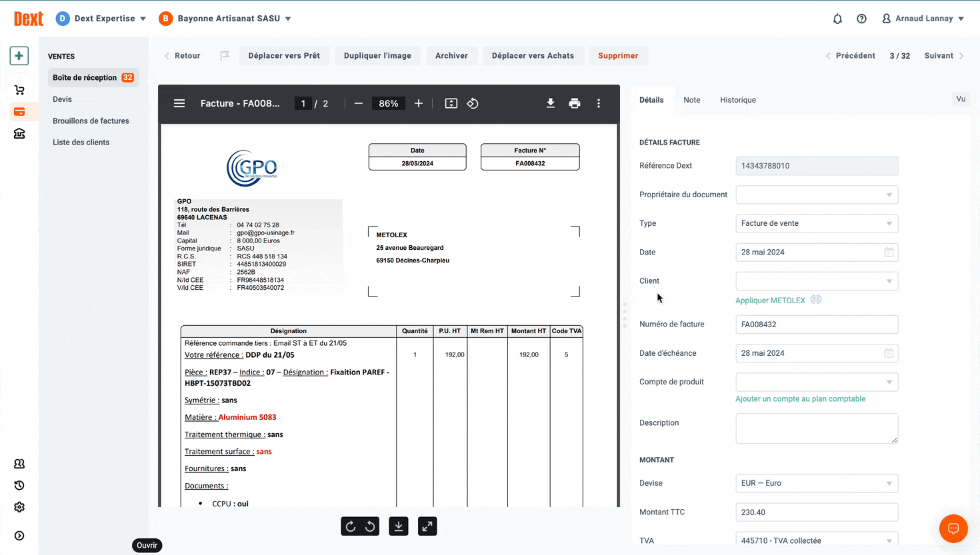
Task: Click Appliquer METOLEX link
Action: pyautogui.click(x=770, y=300)
